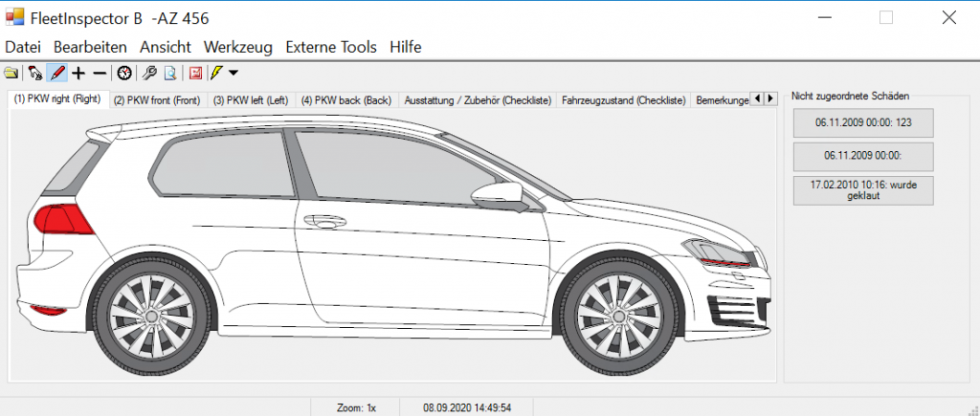
Task: Close the FleetInspector window
Action: point(948,17)
